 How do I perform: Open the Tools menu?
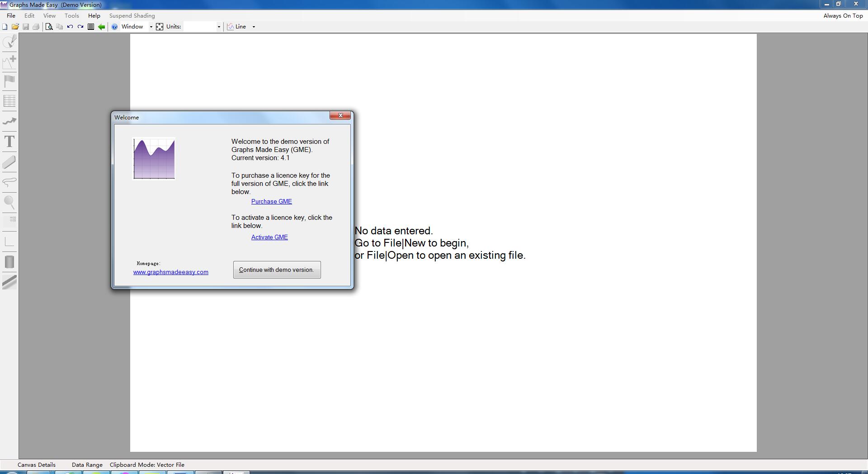click(x=71, y=15)
